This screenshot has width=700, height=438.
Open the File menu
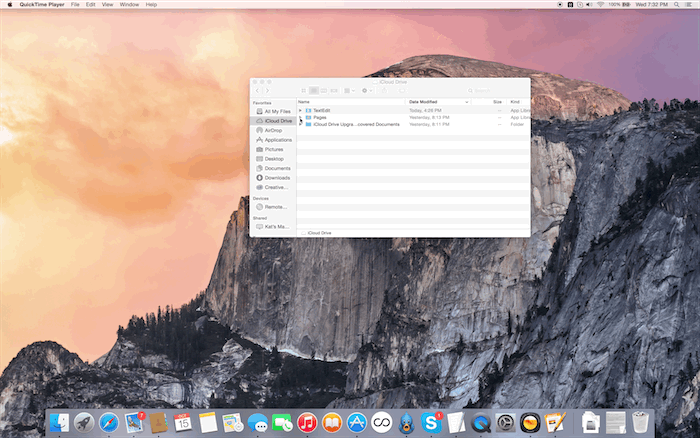click(75, 4)
